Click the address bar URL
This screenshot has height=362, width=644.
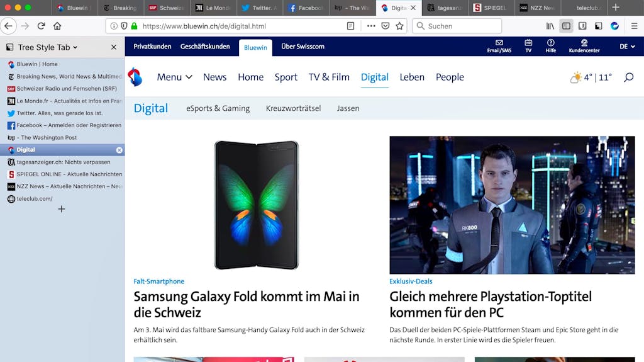204,26
